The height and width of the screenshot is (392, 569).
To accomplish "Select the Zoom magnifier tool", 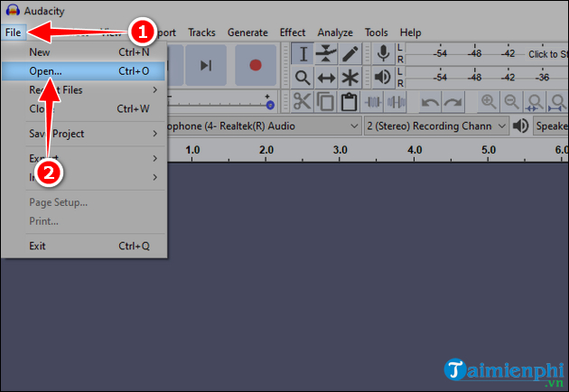I will point(303,78).
